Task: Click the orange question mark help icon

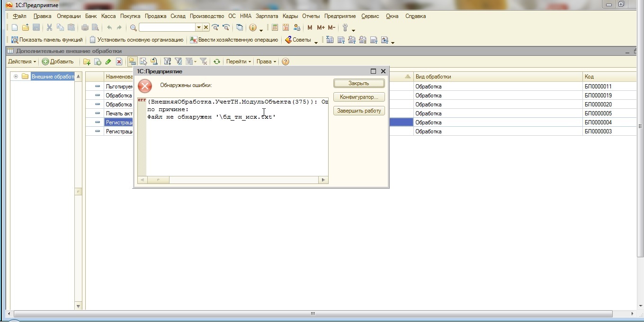Action: 285,61
